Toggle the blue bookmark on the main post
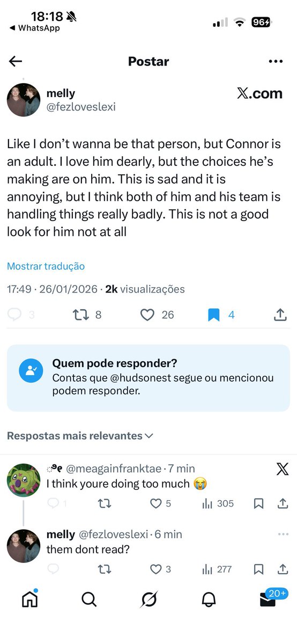The width and height of the screenshot is (297, 644). [x=214, y=315]
